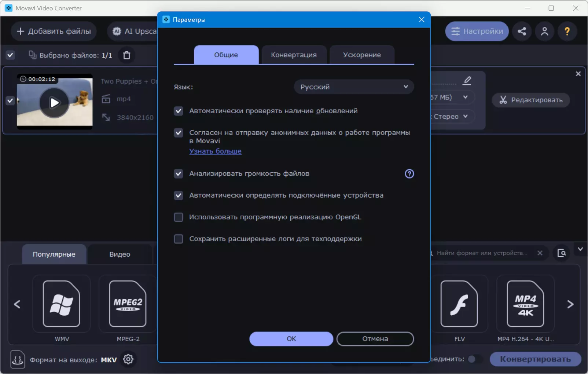
Task: Select the Видео formats tab
Action: 120,254
